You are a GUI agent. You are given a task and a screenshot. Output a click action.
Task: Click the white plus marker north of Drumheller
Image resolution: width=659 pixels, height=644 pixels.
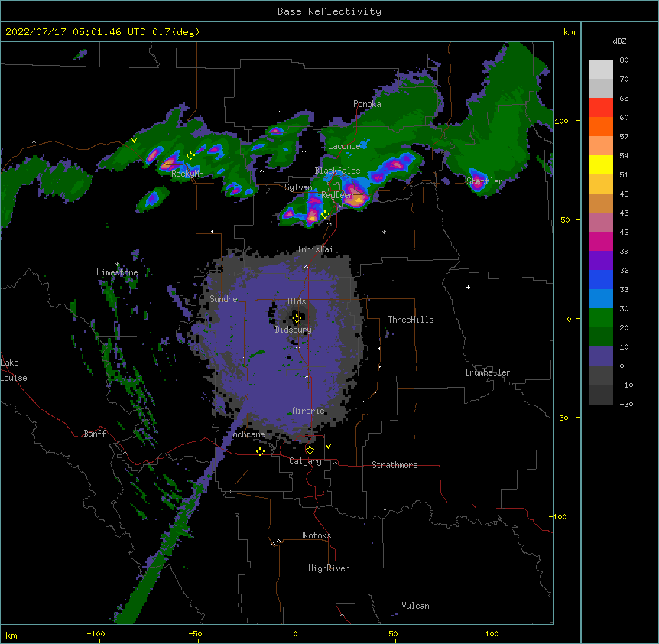(x=468, y=287)
